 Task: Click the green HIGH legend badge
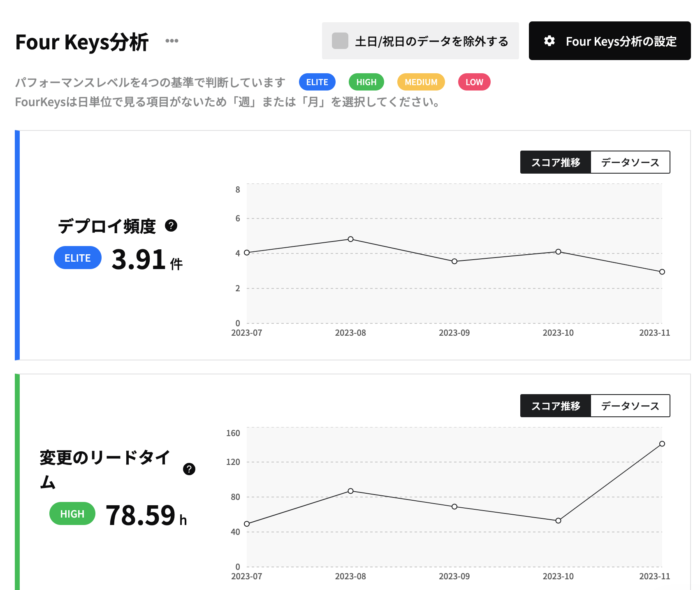tap(366, 82)
